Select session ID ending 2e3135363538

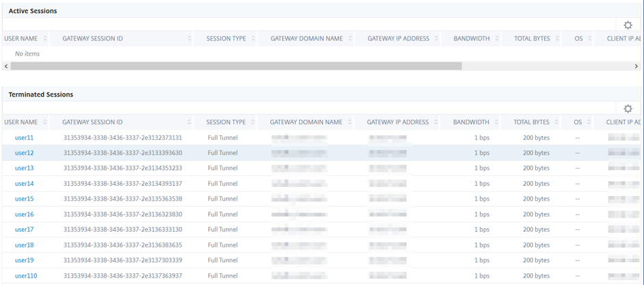(123, 199)
